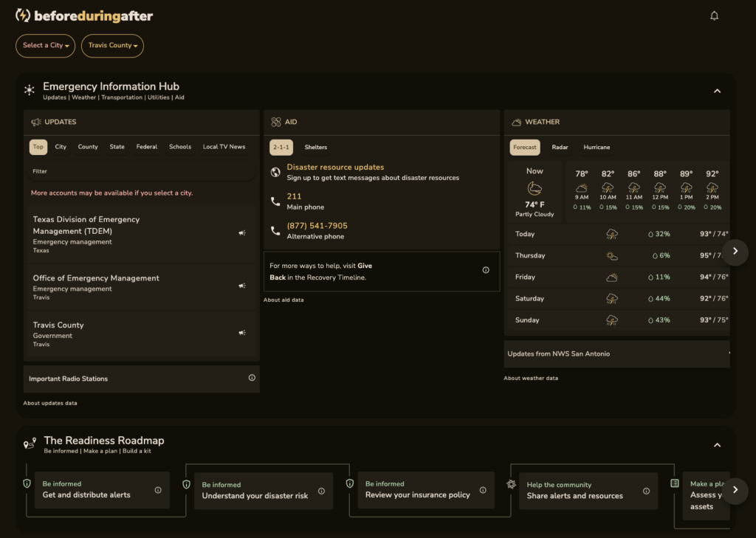The image size is (756, 538).
Task: Collapse The Readiness Roadmap section
Action: pos(717,445)
